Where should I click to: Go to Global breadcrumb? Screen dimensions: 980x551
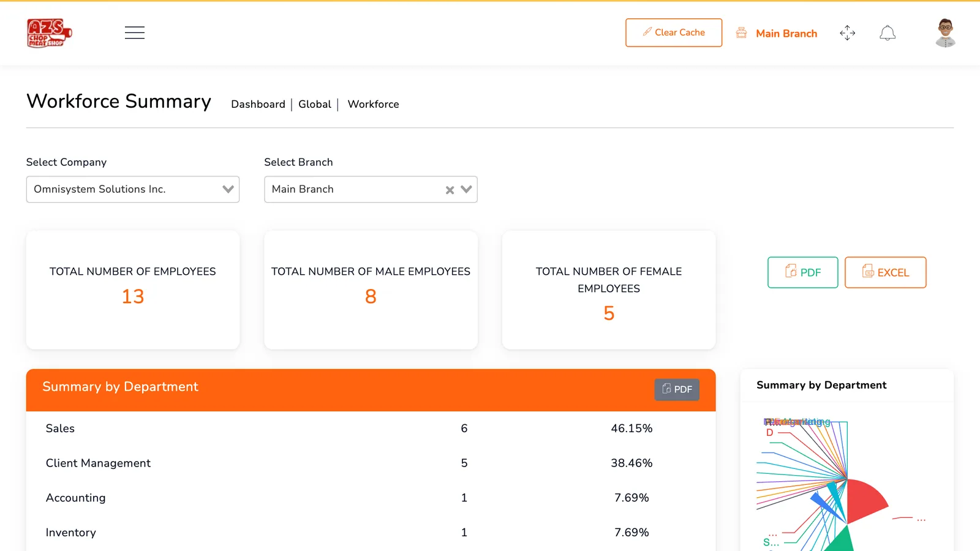(315, 104)
